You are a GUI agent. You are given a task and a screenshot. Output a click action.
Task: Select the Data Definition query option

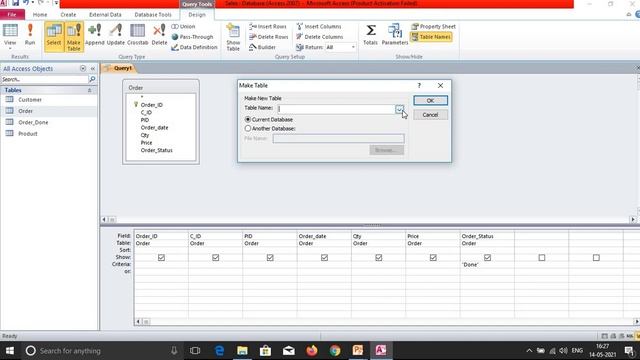[194, 47]
